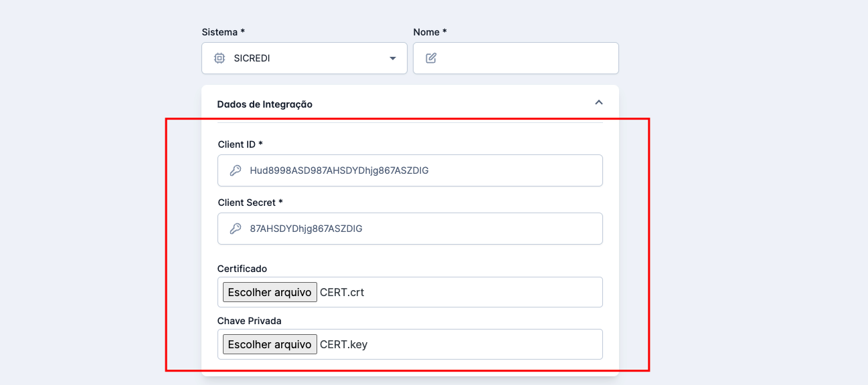Click the Client Secret label
Screen dimensions: 868x385
[250, 203]
